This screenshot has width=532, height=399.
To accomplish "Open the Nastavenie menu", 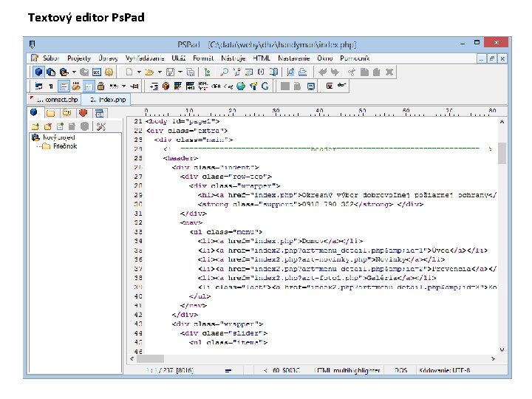I will pyautogui.click(x=294, y=58).
